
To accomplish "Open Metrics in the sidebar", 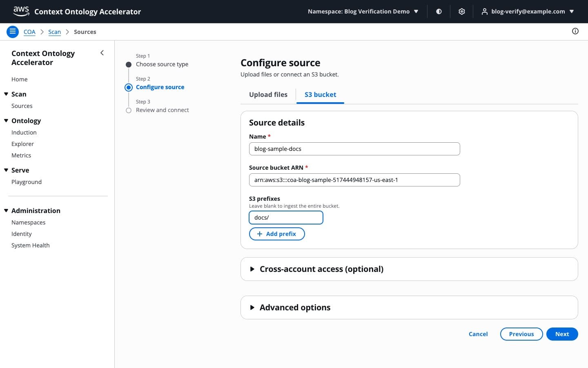I will (x=21, y=155).
